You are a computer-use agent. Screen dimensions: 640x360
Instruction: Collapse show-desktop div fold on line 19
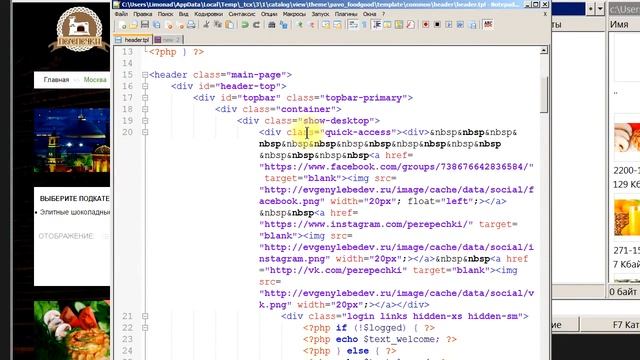coord(145,121)
